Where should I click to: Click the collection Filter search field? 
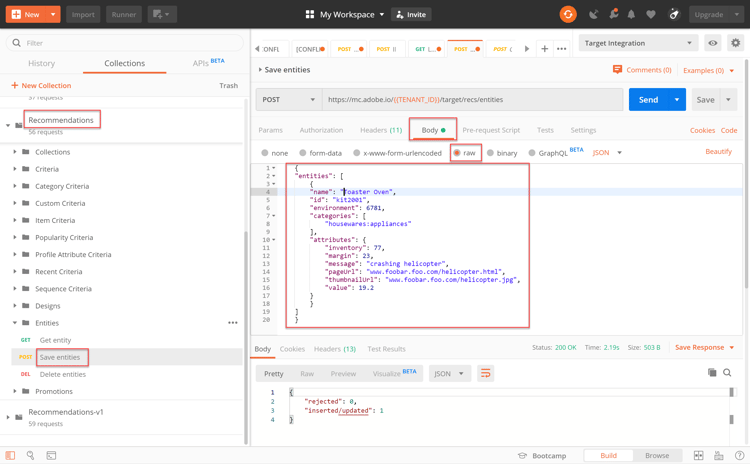125,43
